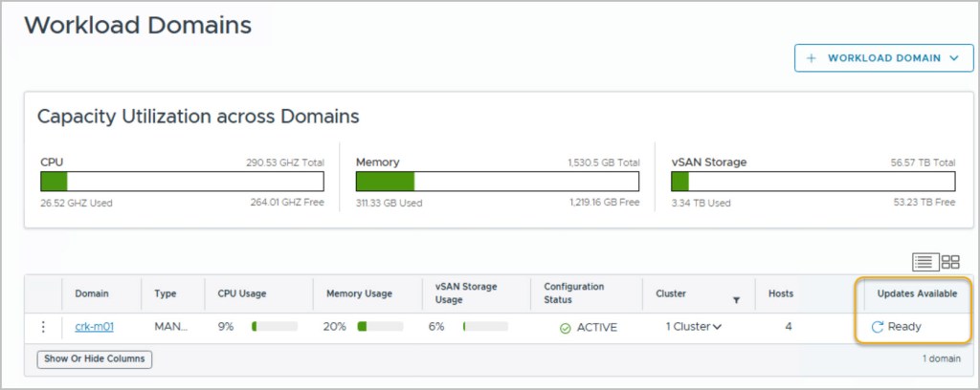Switch to list view layout
Screen dimensions: 980x390
[925, 261]
